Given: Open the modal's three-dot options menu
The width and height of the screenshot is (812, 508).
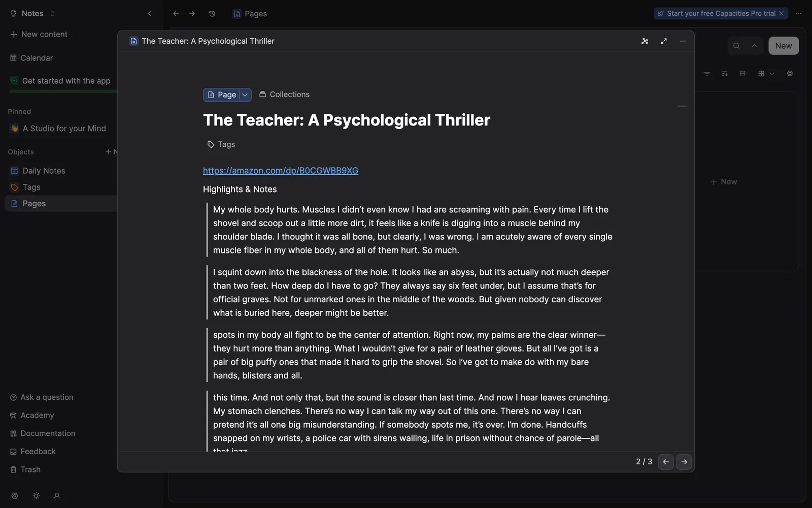Looking at the screenshot, I should [683, 41].
